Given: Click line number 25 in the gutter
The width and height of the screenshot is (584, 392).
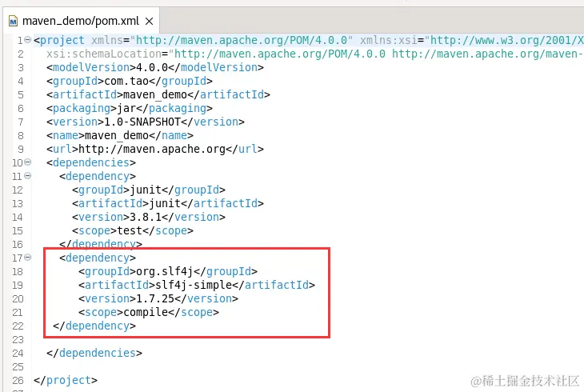Looking at the screenshot, I should [18, 366].
